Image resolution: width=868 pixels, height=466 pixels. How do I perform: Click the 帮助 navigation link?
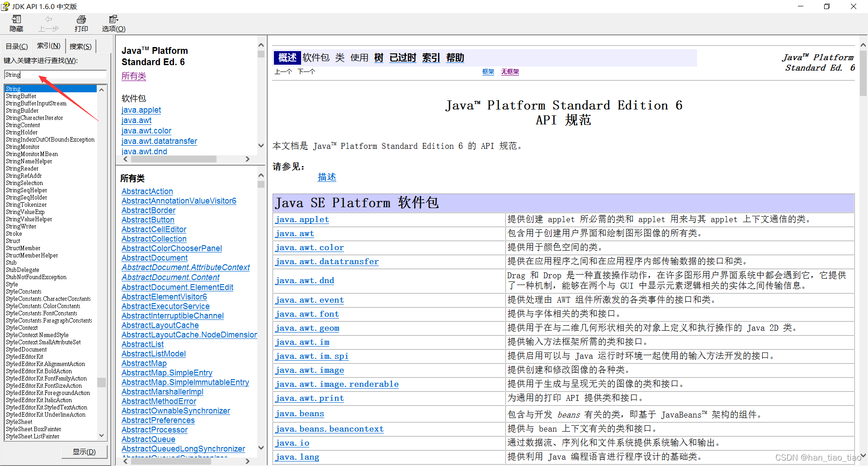point(455,57)
